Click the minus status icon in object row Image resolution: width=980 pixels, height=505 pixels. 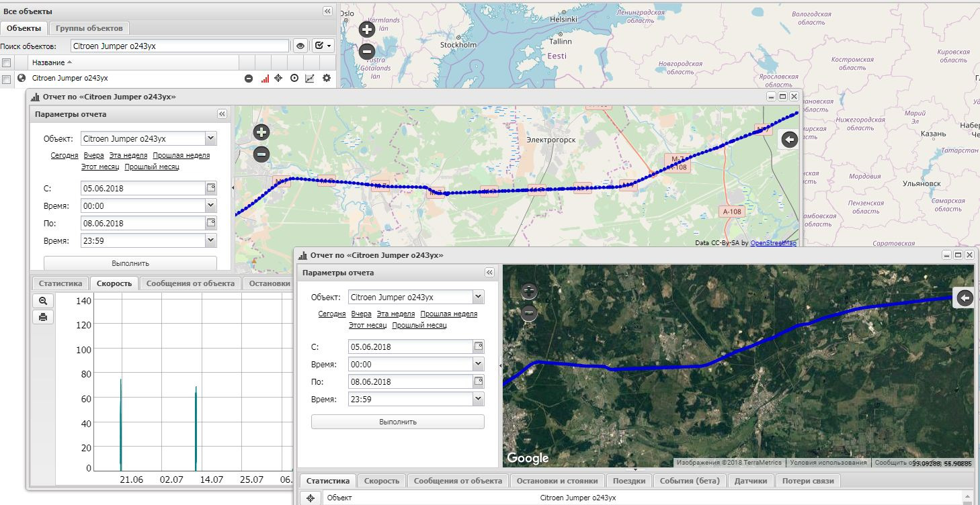coord(249,79)
